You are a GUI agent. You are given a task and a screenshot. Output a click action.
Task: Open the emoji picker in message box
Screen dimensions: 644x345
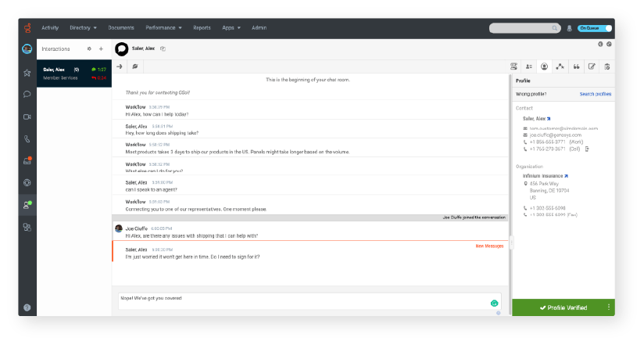(x=494, y=303)
